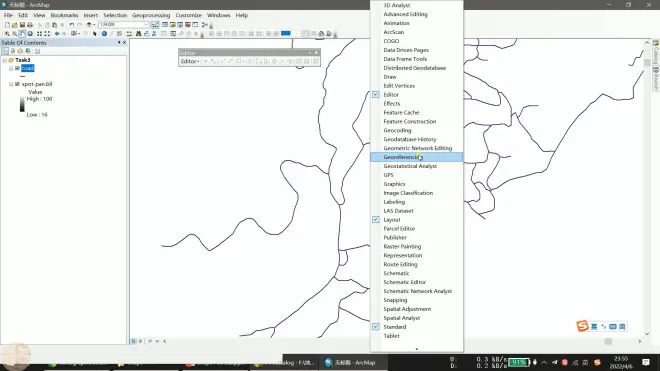
Task: Choose Georeferencing from toolbar list
Action: point(416,157)
